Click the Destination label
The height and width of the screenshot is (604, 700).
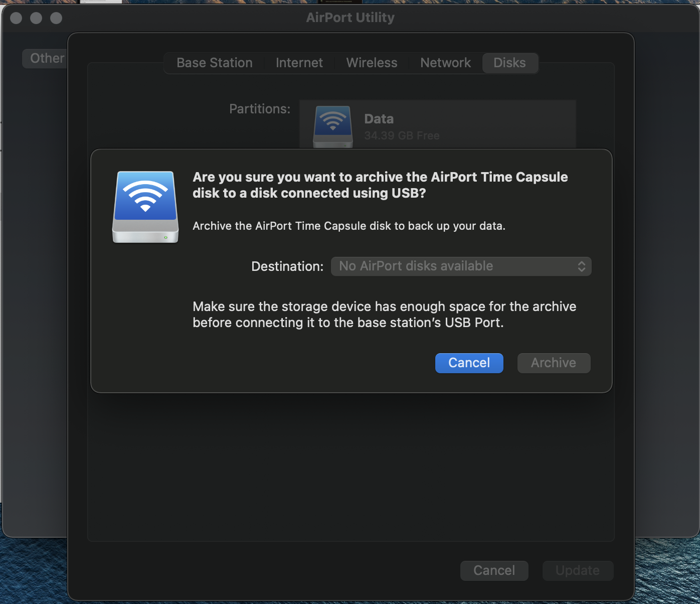coord(287,266)
